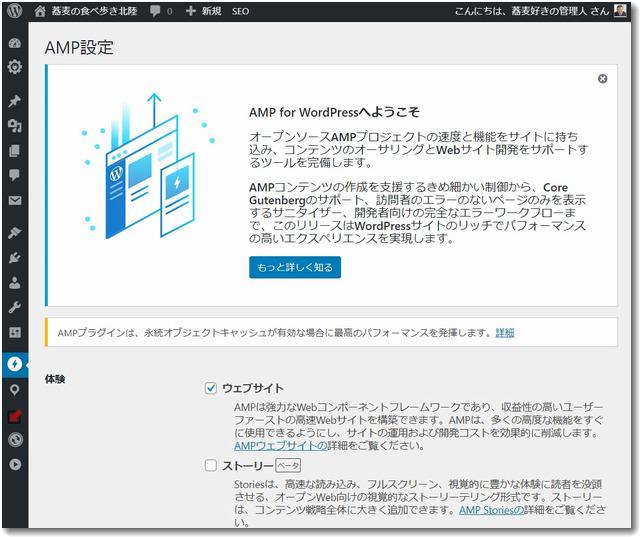
Task: Open Appearance paintbrush icon
Action: point(15,233)
